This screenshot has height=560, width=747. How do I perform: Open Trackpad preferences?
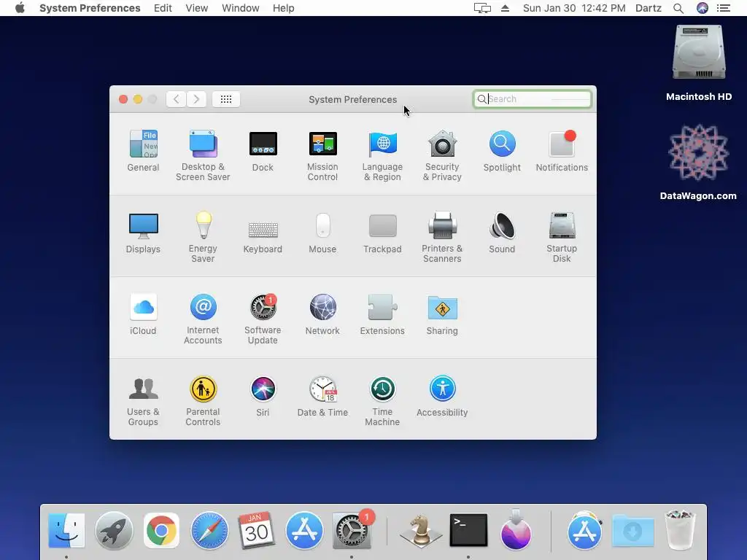click(382, 233)
